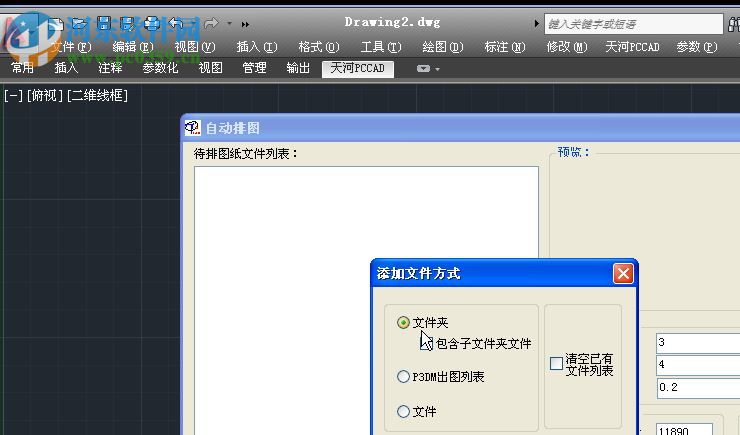Click the [俯视] view control label
The height and width of the screenshot is (435, 740).
tap(45, 96)
